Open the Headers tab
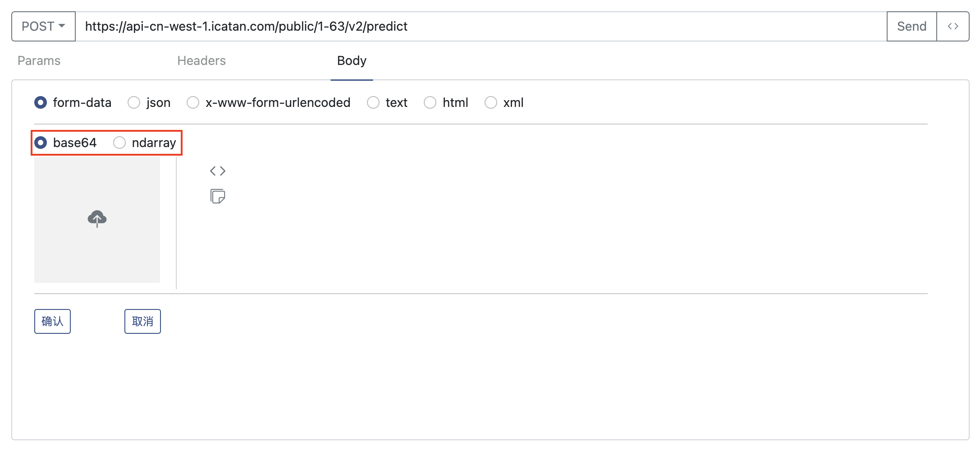980x452 pixels. [x=201, y=61]
